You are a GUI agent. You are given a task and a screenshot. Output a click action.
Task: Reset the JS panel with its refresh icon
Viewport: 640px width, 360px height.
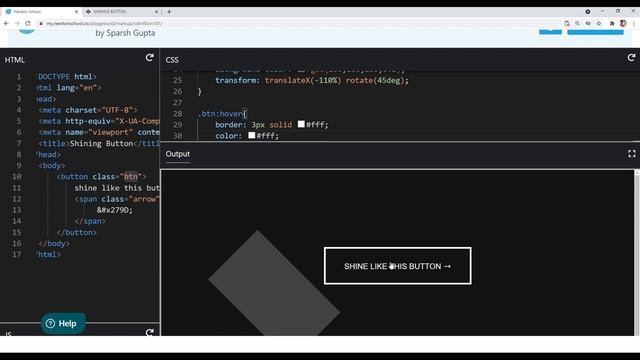[x=150, y=332]
